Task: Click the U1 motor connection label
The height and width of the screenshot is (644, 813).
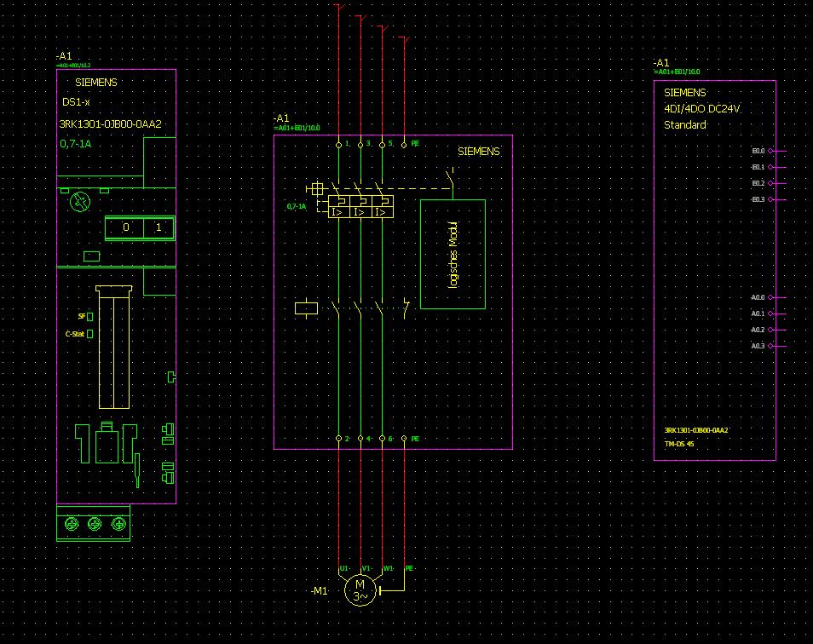Action: click(343, 568)
